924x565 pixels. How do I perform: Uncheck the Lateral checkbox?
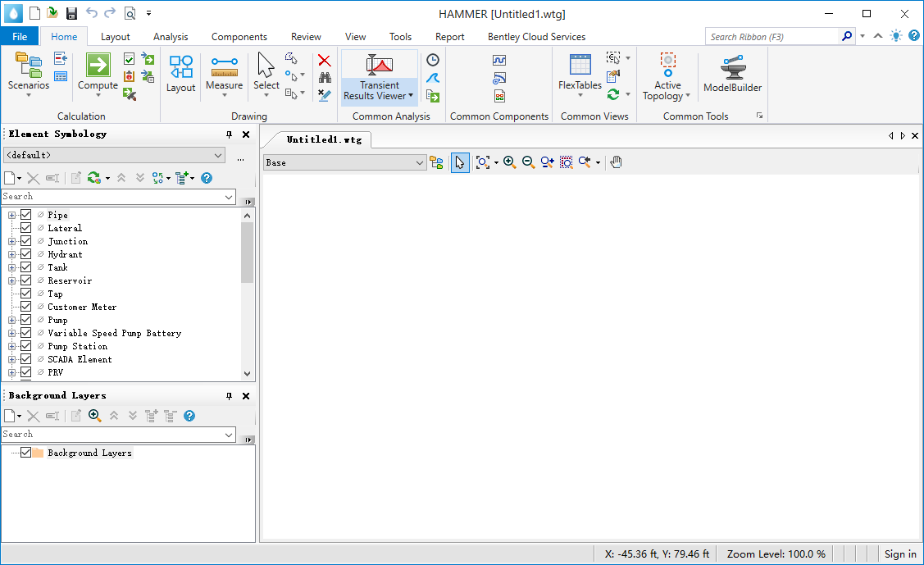tap(26, 228)
